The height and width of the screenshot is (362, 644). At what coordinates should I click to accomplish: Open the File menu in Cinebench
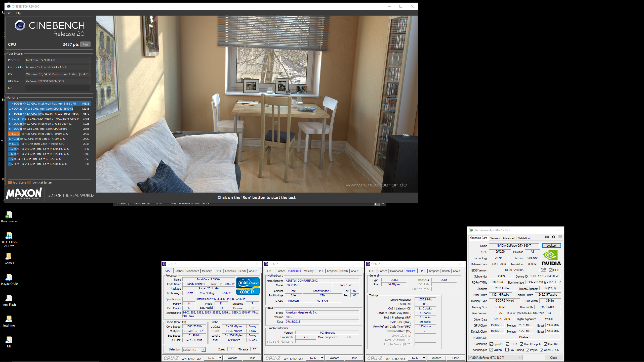pos(9,13)
